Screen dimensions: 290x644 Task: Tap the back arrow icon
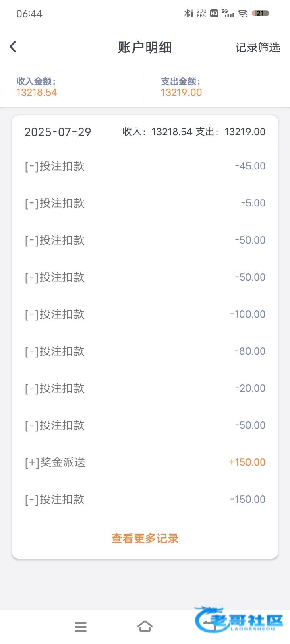pos(13,47)
